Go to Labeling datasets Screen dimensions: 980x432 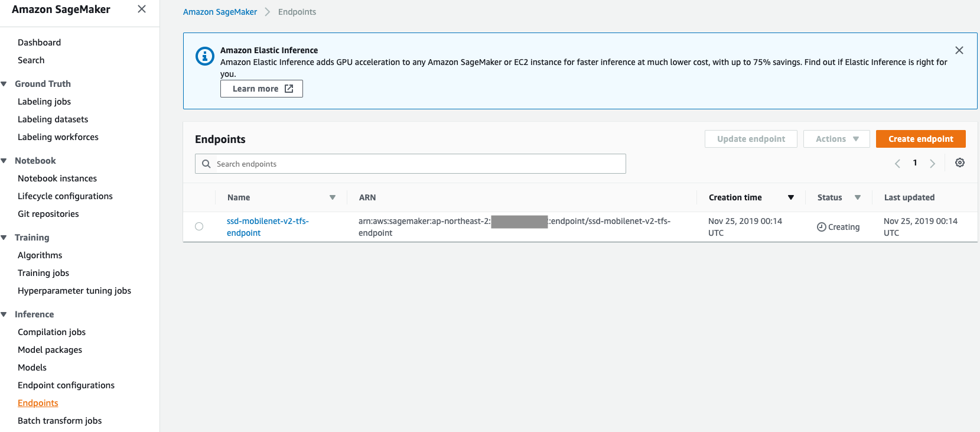(x=53, y=119)
